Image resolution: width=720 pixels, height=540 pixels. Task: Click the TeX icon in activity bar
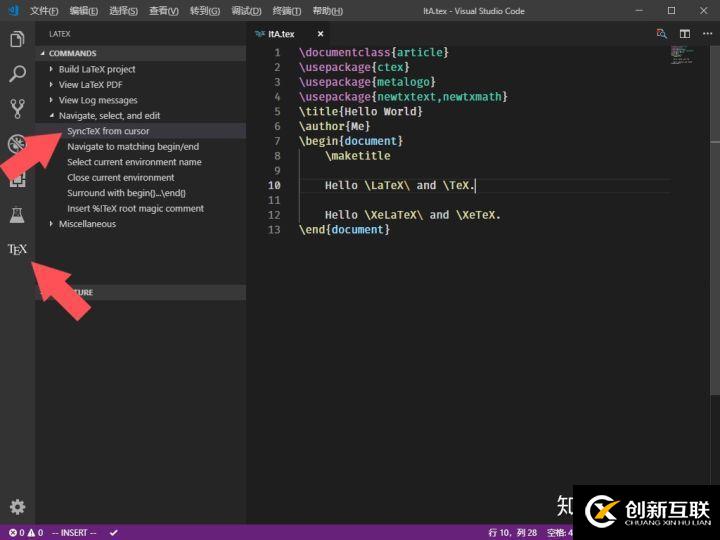(17, 249)
